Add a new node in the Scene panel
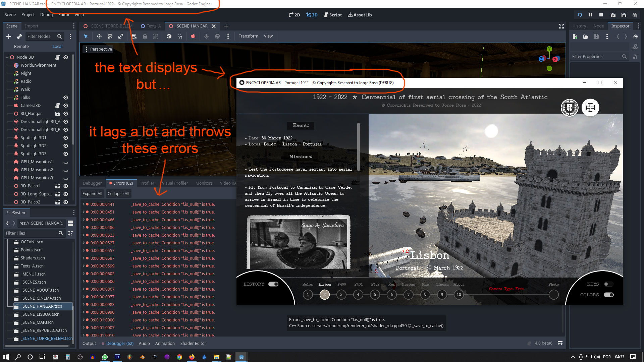This screenshot has width=644, height=362. tap(8, 37)
